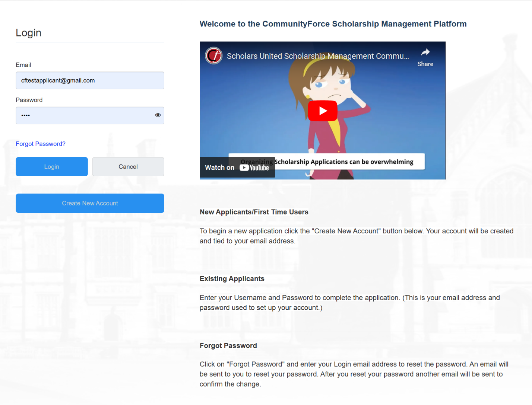The width and height of the screenshot is (532, 405).
Task: Click the Password field label
Action: pos(29,100)
